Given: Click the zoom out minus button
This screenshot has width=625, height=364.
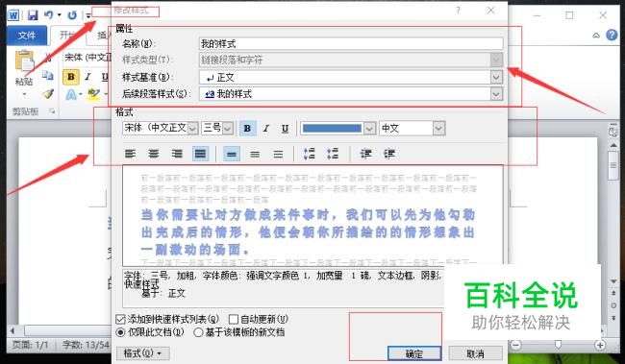Looking at the screenshot, I should (515, 345).
